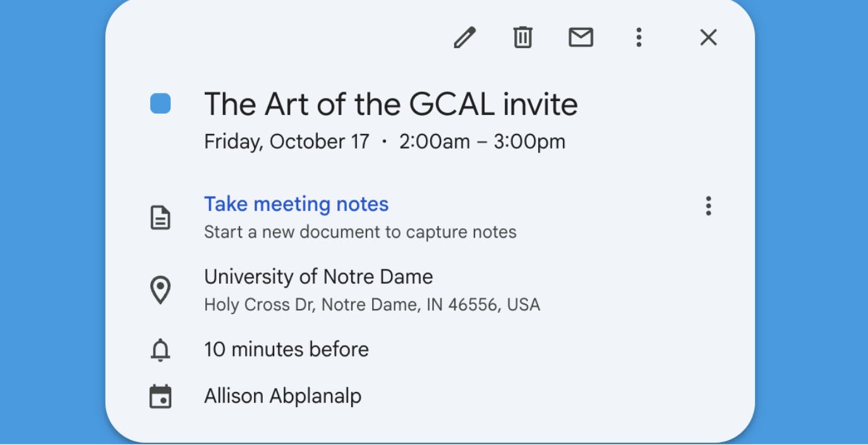Open Take meeting notes link
Viewport: 868px width, 445px height.
click(296, 204)
